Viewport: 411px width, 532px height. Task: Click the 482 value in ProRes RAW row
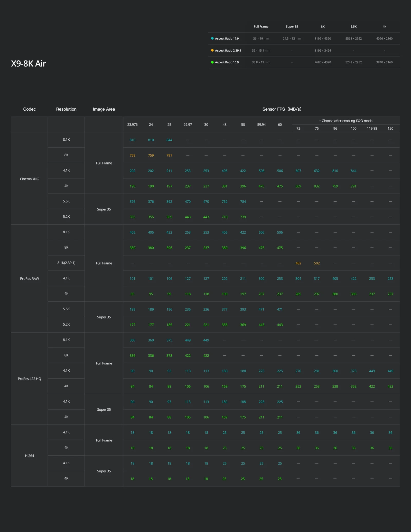pyautogui.click(x=298, y=263)
